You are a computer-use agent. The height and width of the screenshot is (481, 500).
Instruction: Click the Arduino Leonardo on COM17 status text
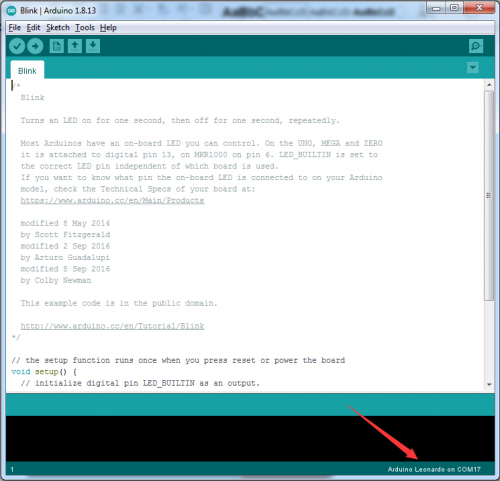coord(434,469)
